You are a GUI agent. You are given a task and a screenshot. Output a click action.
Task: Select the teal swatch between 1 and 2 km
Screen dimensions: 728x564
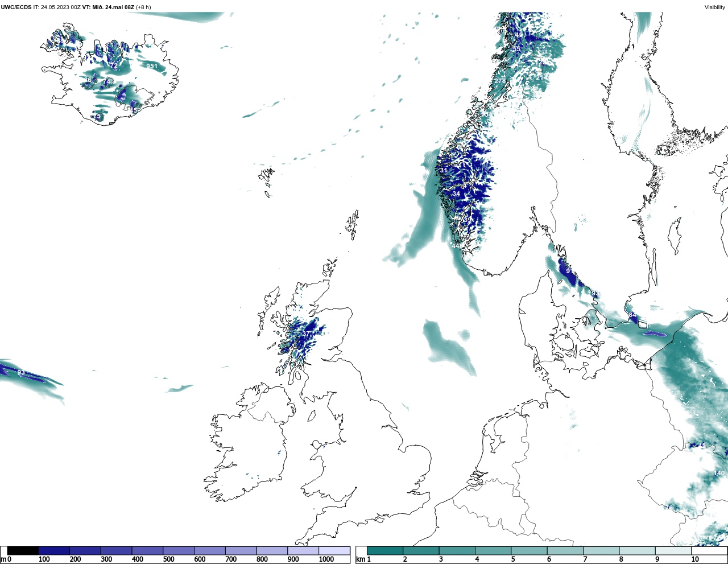coord(385,550)
